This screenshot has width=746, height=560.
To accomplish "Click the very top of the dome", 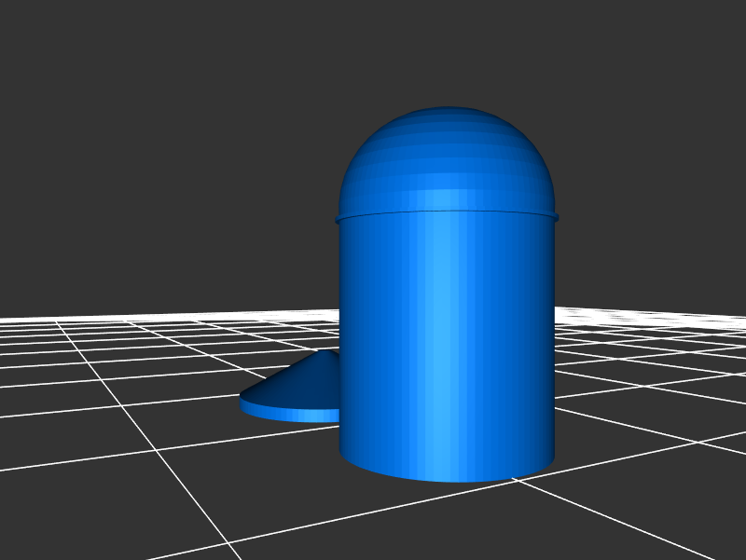I will [448, 110].
